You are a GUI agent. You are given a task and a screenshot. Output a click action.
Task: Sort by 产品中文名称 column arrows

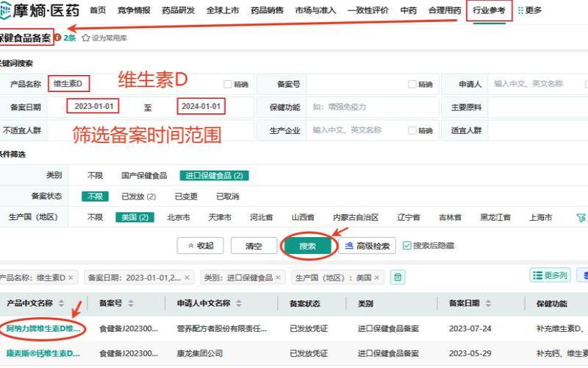(x=62, y=303)
